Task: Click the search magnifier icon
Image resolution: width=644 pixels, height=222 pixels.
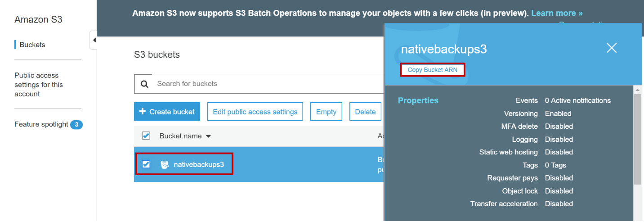Action: coord(144,84)
